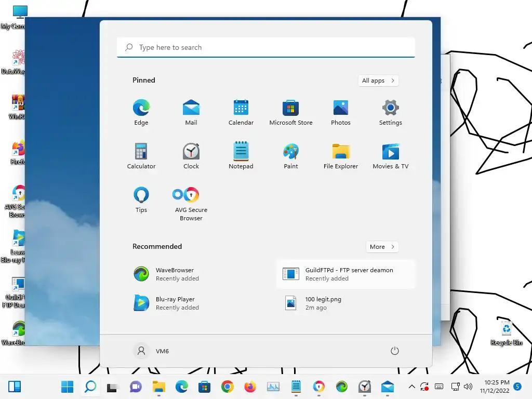Open the touch keyboard tray icon
This screenshot has height=399, width=532.
coord(438,387)
